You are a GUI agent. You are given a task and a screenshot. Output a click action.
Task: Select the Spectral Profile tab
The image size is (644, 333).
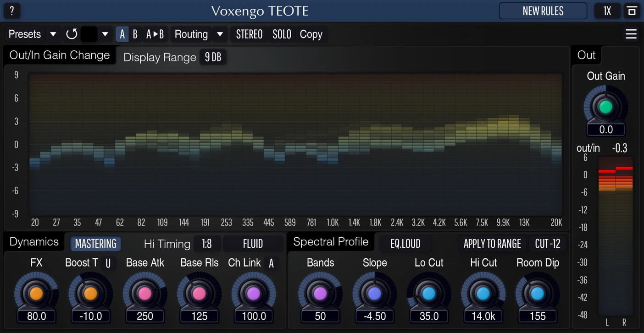click(330, 242)
